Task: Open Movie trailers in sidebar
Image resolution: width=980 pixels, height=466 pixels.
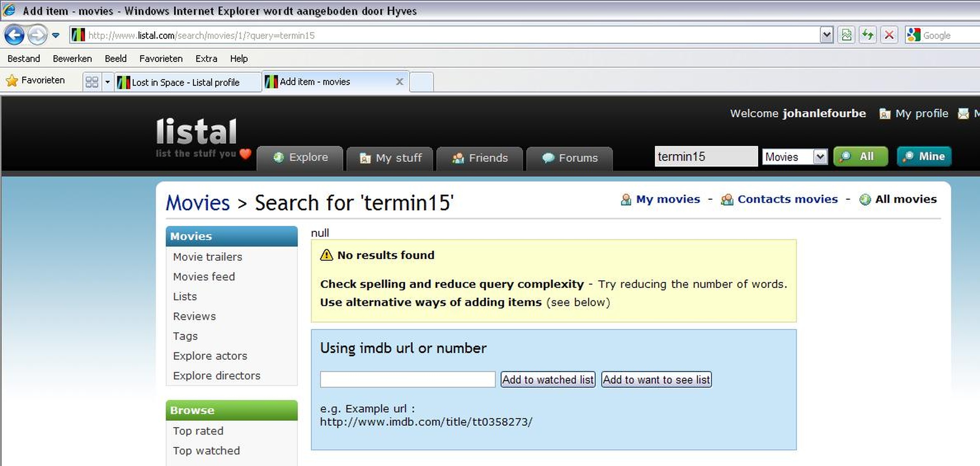Action: (x=207, y=257)
